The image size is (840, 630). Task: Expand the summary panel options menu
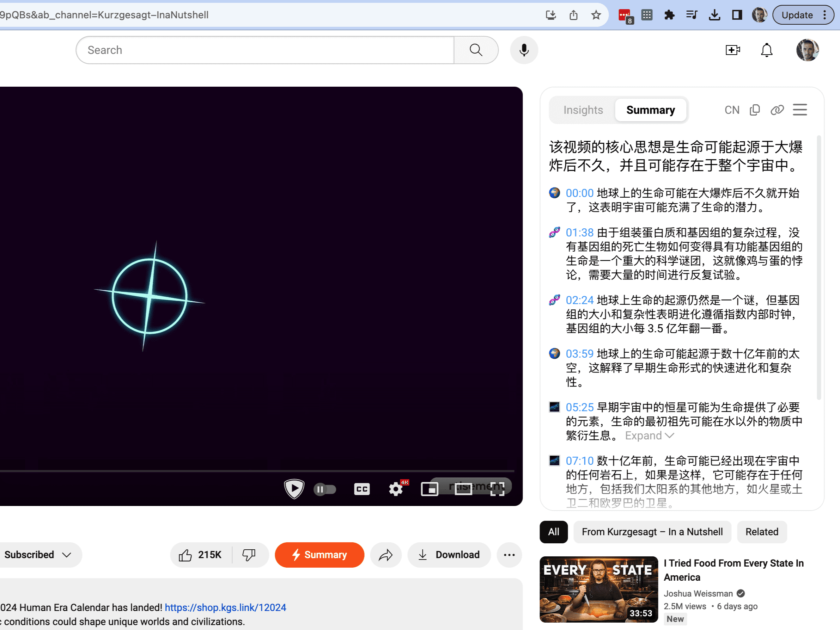pyautogui.click(x=802, y=110)
